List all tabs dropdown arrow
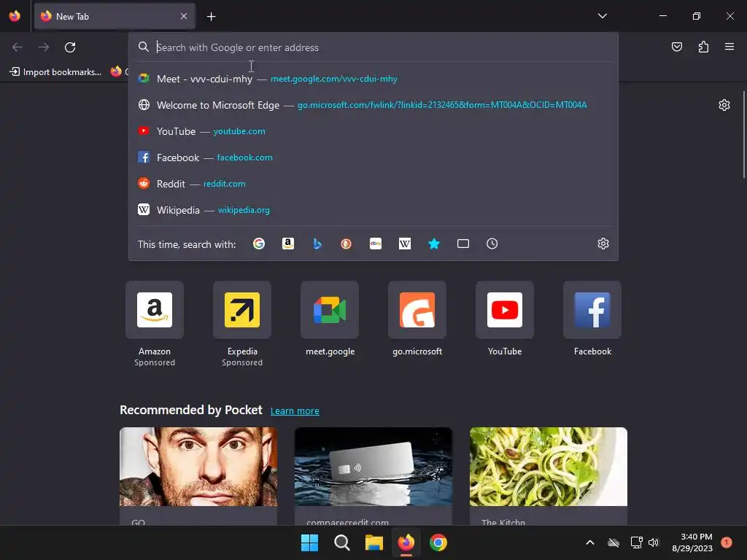The width and height of the screenshot is (747, 560). 602,16
